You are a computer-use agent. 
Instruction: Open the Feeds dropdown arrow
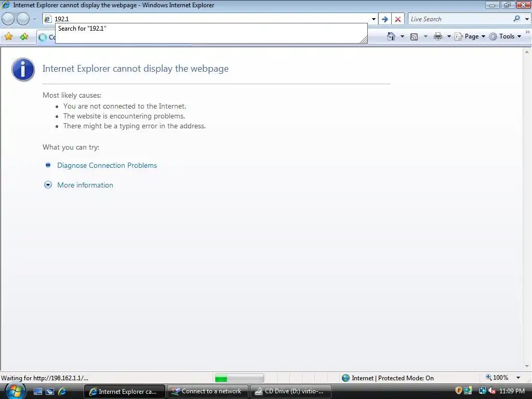pos(425,36)
